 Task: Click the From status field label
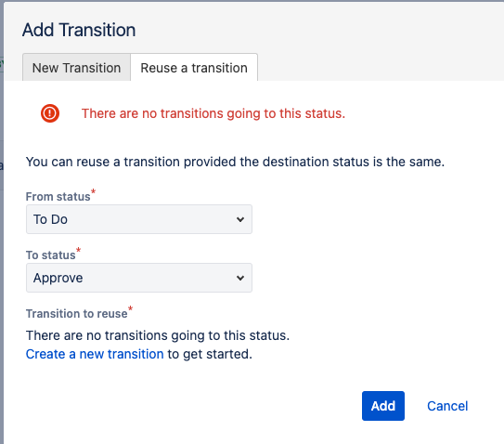[58, 197]
